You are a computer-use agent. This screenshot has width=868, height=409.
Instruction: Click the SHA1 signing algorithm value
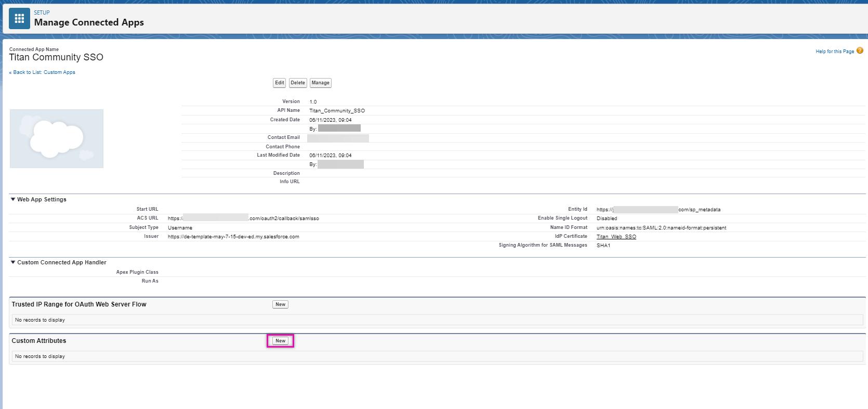tap(603, 246)
